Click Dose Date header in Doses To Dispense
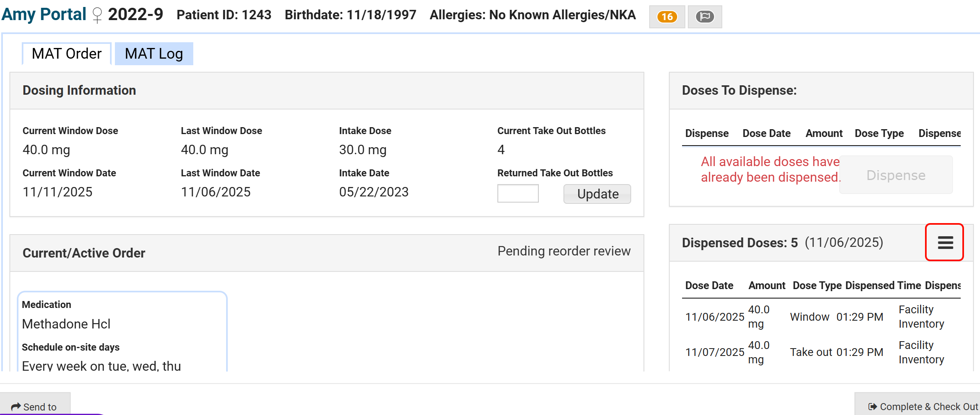The width and height of the screenshot is (980, 415). click(766, 133)
